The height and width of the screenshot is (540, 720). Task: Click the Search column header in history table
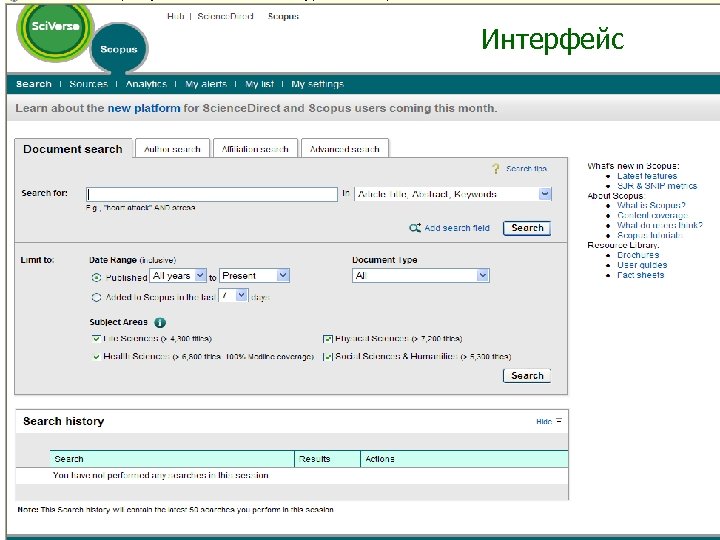coord(172,459)
